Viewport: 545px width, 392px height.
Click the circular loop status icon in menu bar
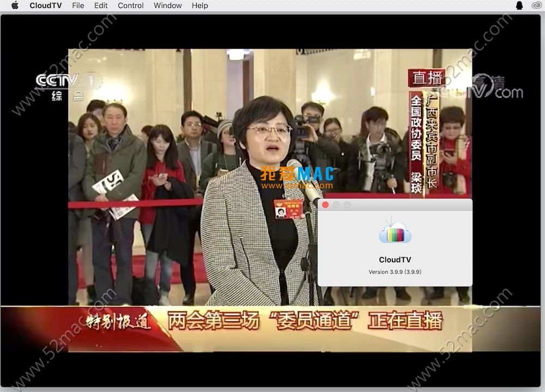(x=537, y=5)
